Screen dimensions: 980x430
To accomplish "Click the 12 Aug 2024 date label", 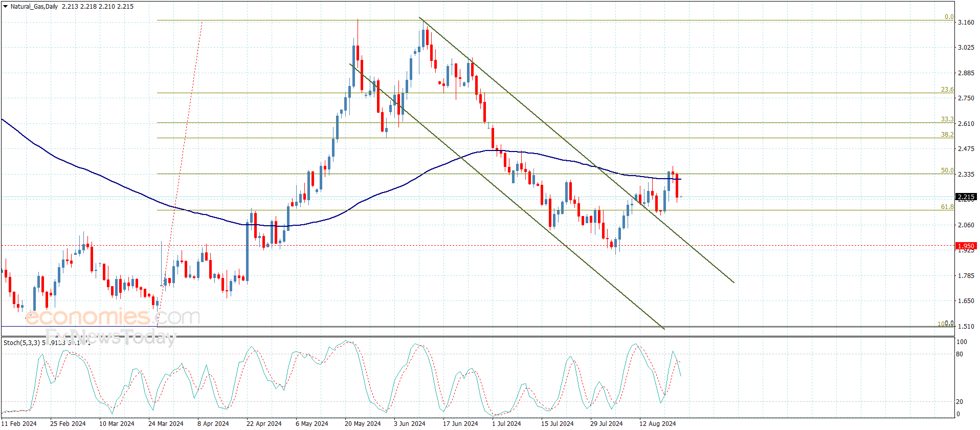I will pos(657,423).
